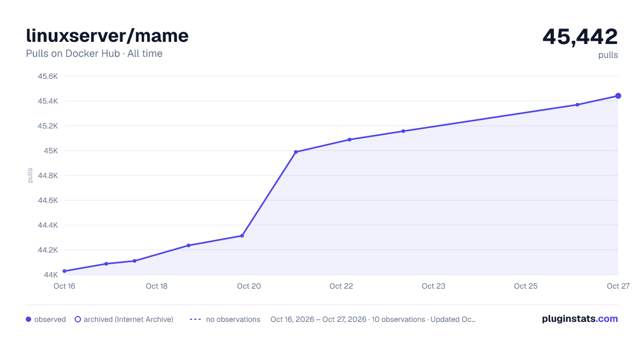This screenshot has width=644, height=338.
Task: Click the date range and observations footer text
Action: (373, 319)
